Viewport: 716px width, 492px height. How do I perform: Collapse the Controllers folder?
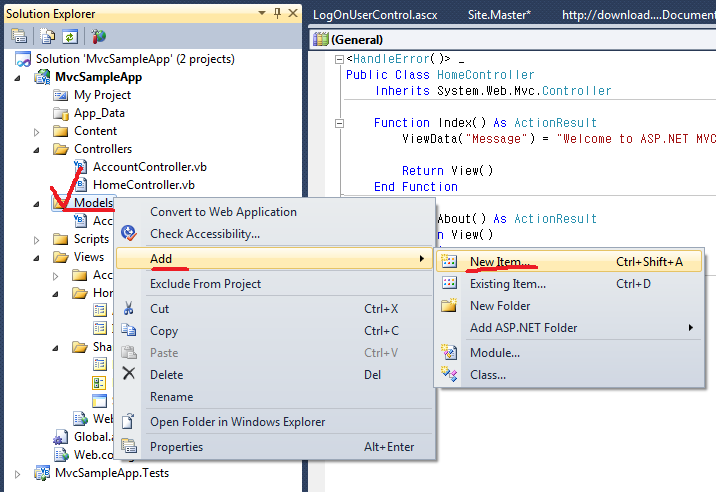click(37, 150)
